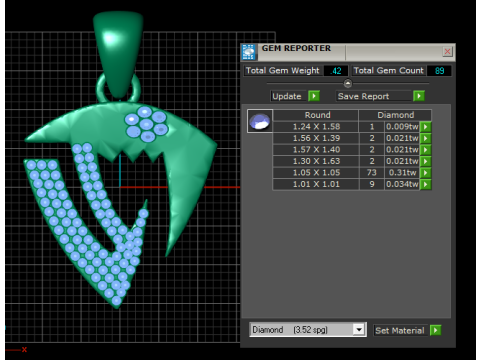Select the 1.56 X 1.39 size cell

pyautogui.click(x=316, y=138)
